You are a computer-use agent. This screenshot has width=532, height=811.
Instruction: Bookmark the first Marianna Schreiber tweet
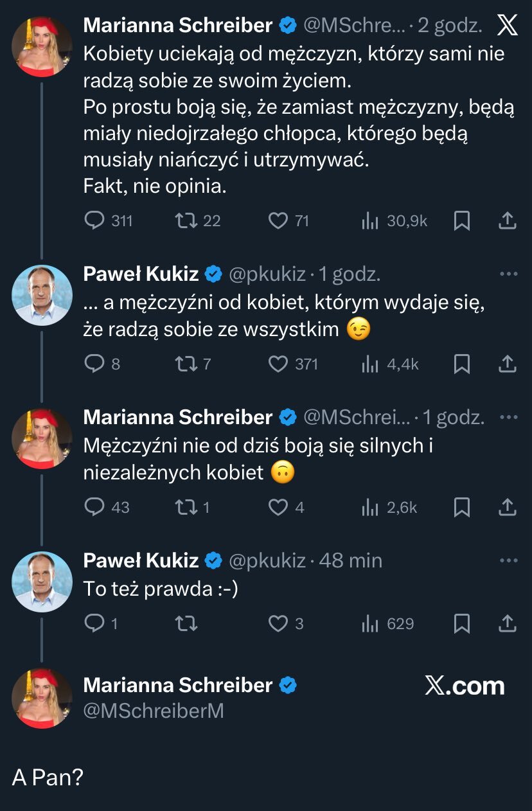[x=461, y=221]
